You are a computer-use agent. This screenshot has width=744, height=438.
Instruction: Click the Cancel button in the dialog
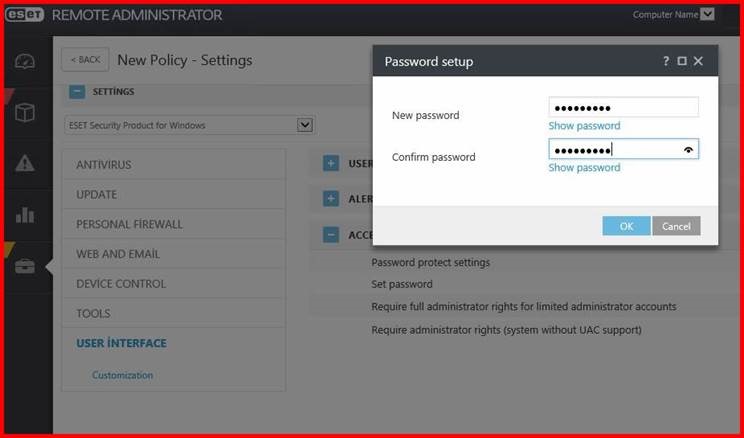click(676, 226)
